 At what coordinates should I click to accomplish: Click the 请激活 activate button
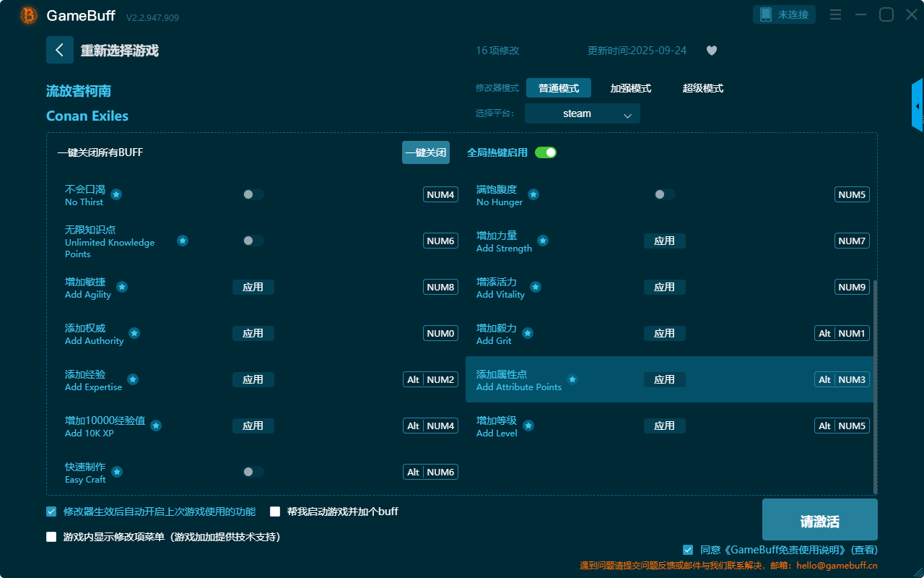tap(819, 519)
